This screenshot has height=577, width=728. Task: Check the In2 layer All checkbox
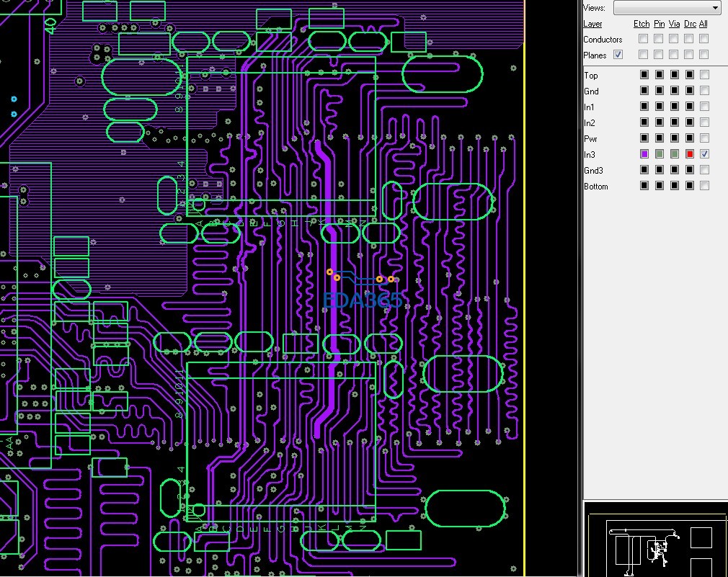coord(705,122)
